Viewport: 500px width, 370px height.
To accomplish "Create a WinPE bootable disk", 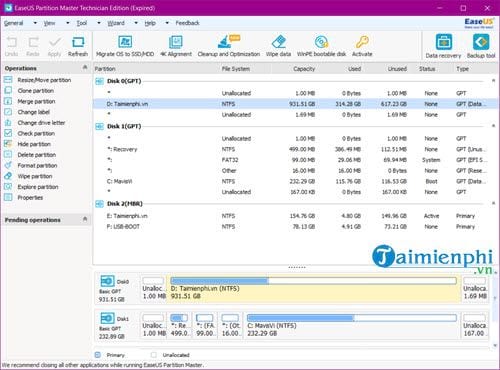I will tap(321, 42).
